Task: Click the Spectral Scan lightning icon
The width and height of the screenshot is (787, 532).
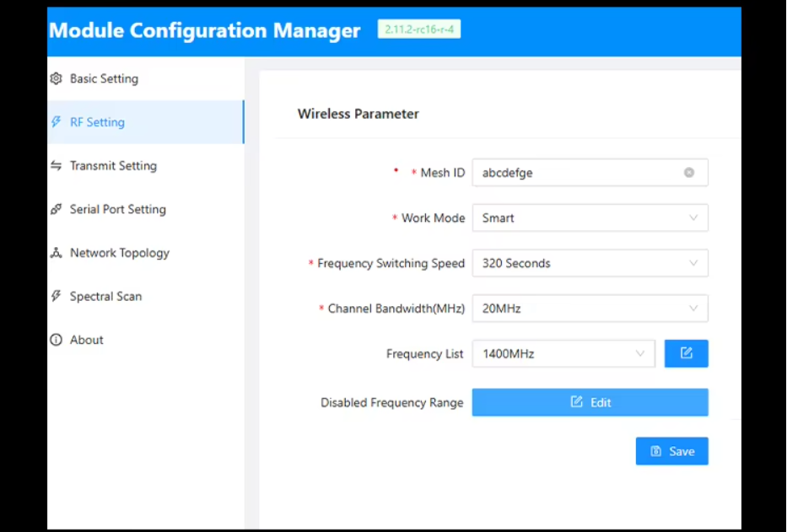Action: click(x=57, y=296)
